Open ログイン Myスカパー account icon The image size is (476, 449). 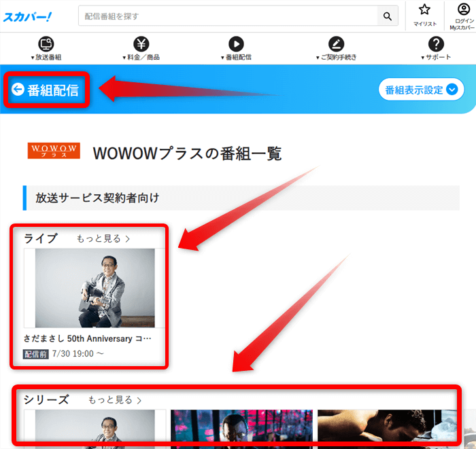[464, 9]
